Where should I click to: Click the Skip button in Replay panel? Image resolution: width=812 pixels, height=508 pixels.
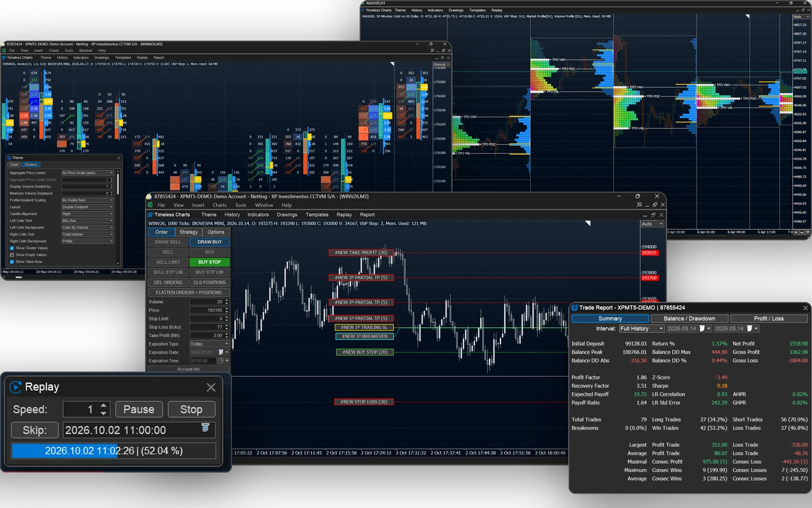click(x=35, y=430)
